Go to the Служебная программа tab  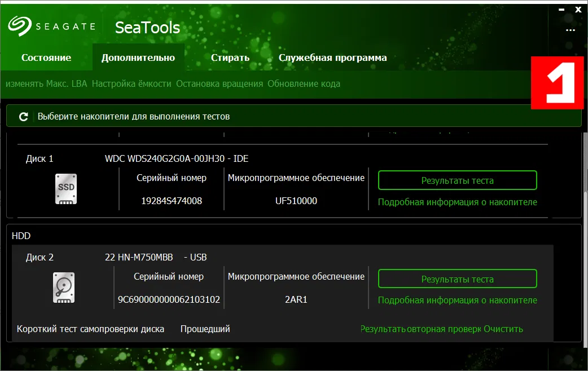(333, 58)
